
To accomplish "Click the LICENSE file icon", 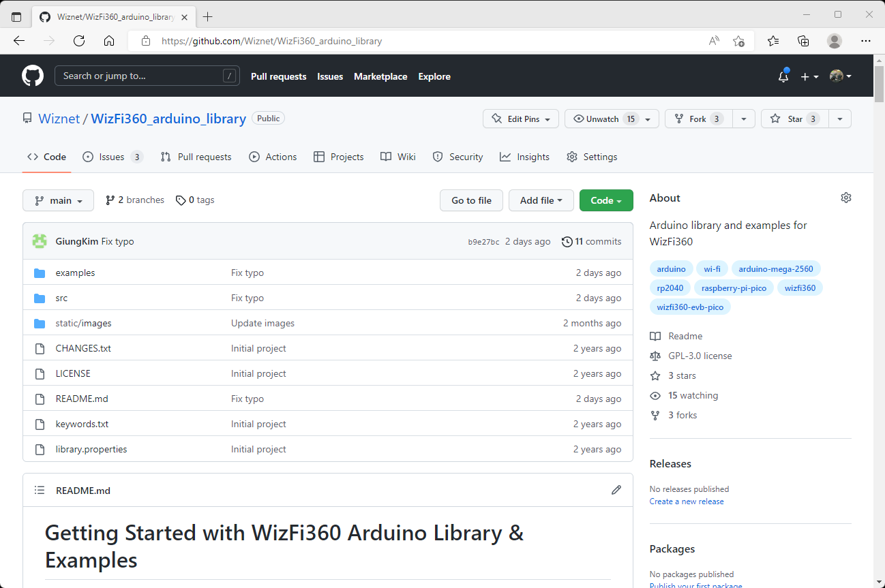I will point(40,373).
